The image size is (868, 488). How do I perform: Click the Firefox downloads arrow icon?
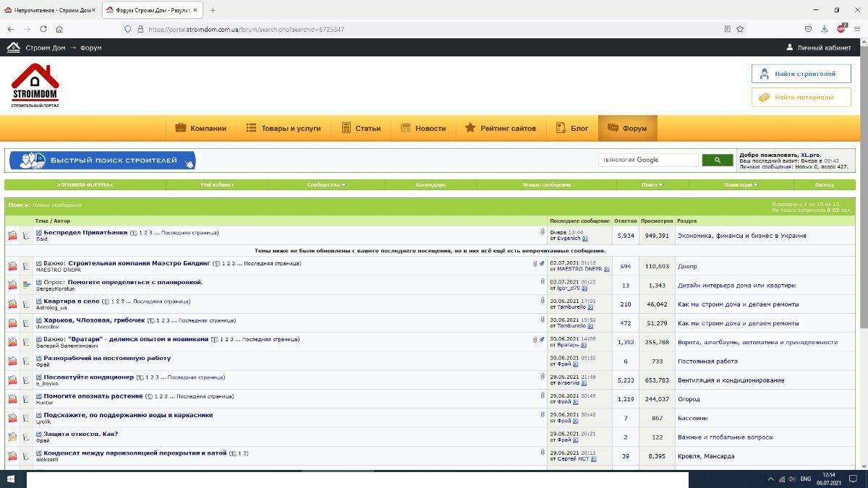(825, 29)
